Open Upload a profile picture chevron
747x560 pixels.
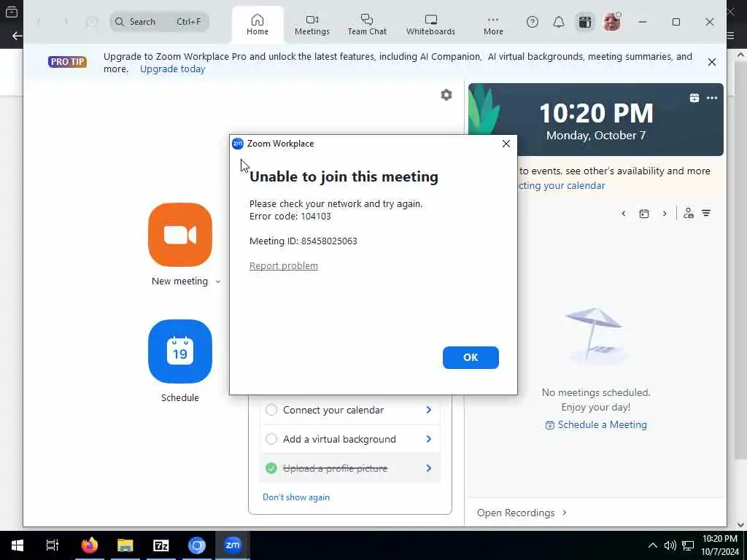429,468
